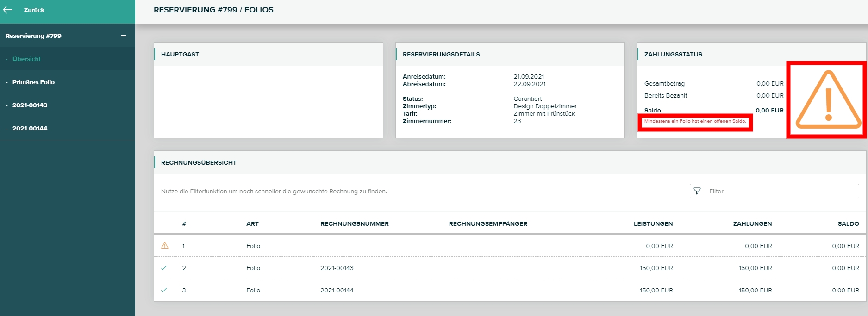Open invoice number 2021-00143 in table
The height and width of the screenshot is (316, 868).
pos(337,268)
